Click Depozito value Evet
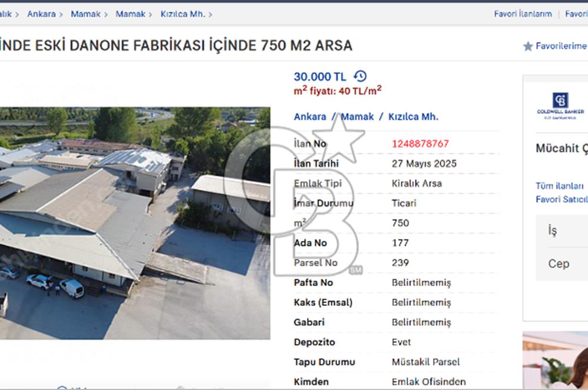The width and height of the screenshot is (588, 390). tap(401, 342)
